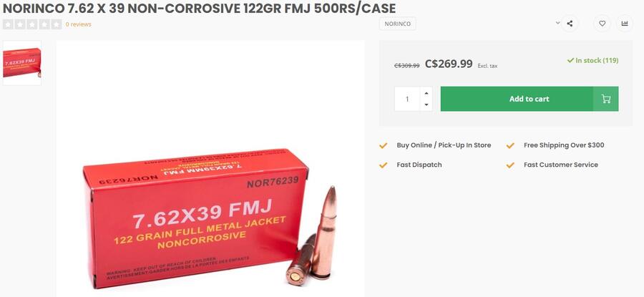Click the quantity input field
644x297 pixels.
coord(407,99)
